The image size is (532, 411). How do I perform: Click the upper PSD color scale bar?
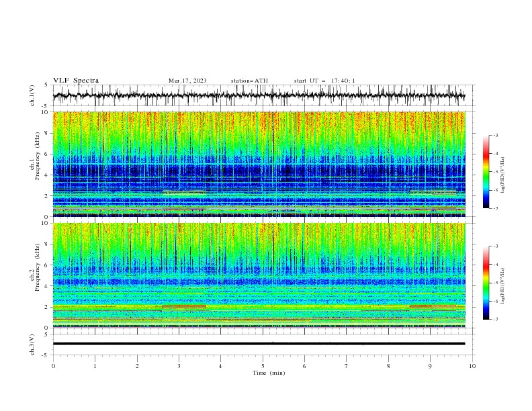coord(486,172)
